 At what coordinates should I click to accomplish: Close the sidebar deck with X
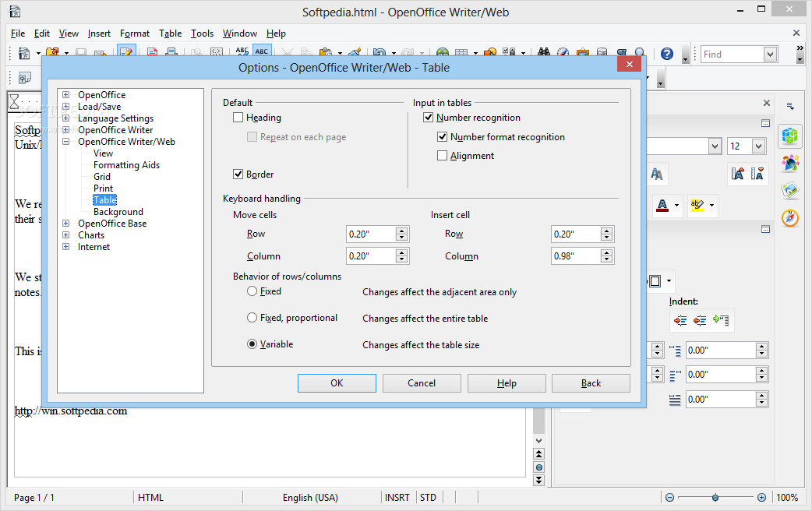(767, 103)
